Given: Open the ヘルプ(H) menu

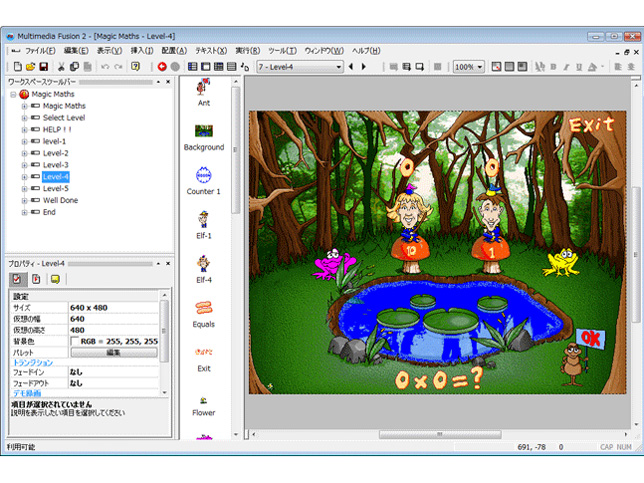Looking at the screenshot, I should [366, 51].
